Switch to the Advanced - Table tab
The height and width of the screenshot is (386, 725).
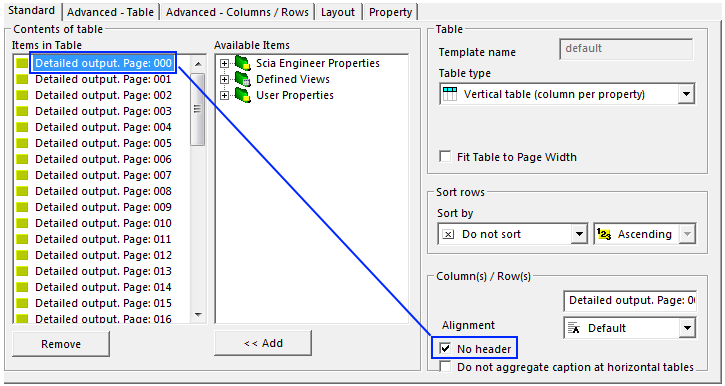coord(110,12)
